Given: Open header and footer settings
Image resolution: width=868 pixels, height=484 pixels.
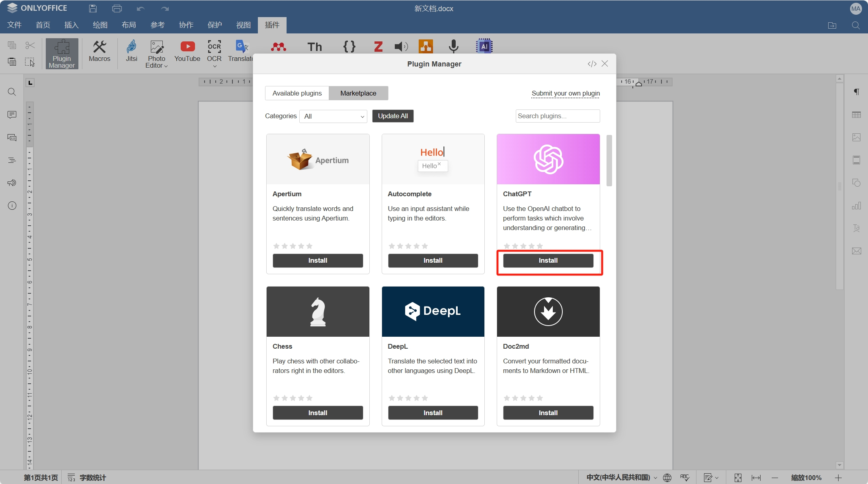Looking at the screenshot, I should [856, 160].
